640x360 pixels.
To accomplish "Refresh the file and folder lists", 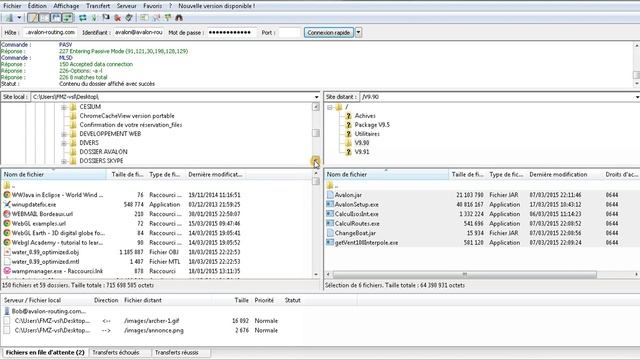I will [x=83, y=18].
